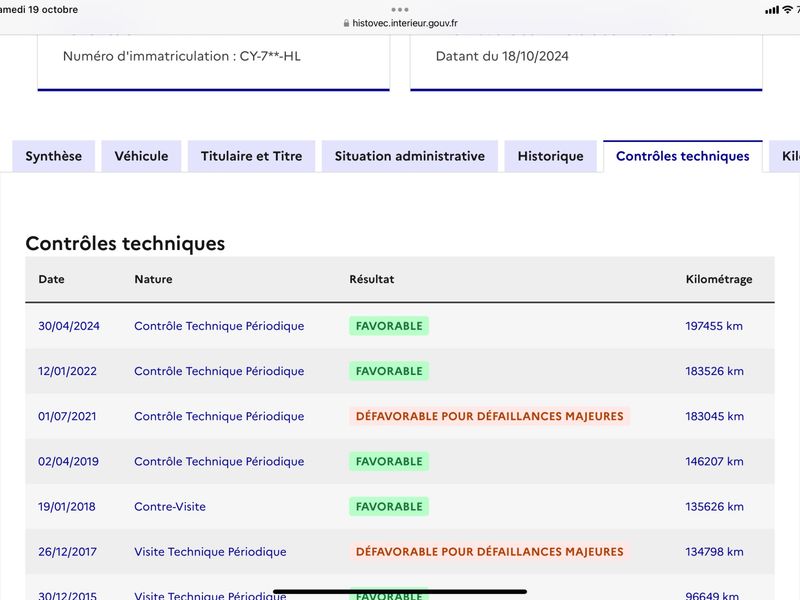Select the date 01/07/2021
The height and width of the screenshot is (600, 800).
tap(67, 416)
